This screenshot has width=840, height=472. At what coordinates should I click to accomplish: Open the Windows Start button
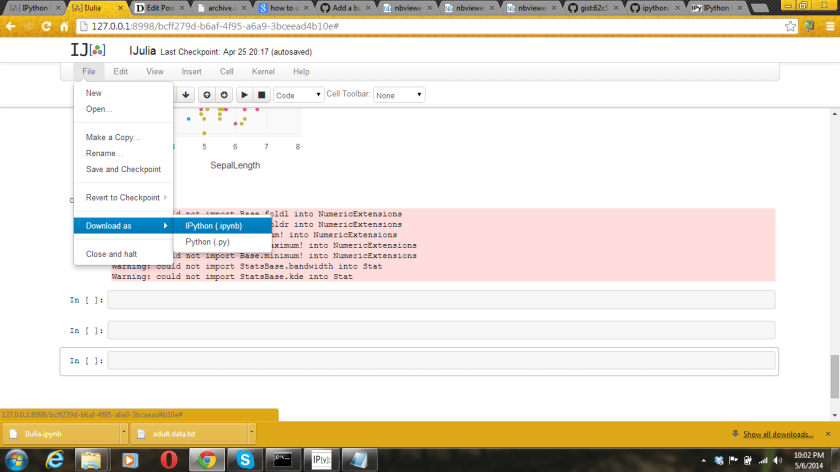(x=17, y=460)
